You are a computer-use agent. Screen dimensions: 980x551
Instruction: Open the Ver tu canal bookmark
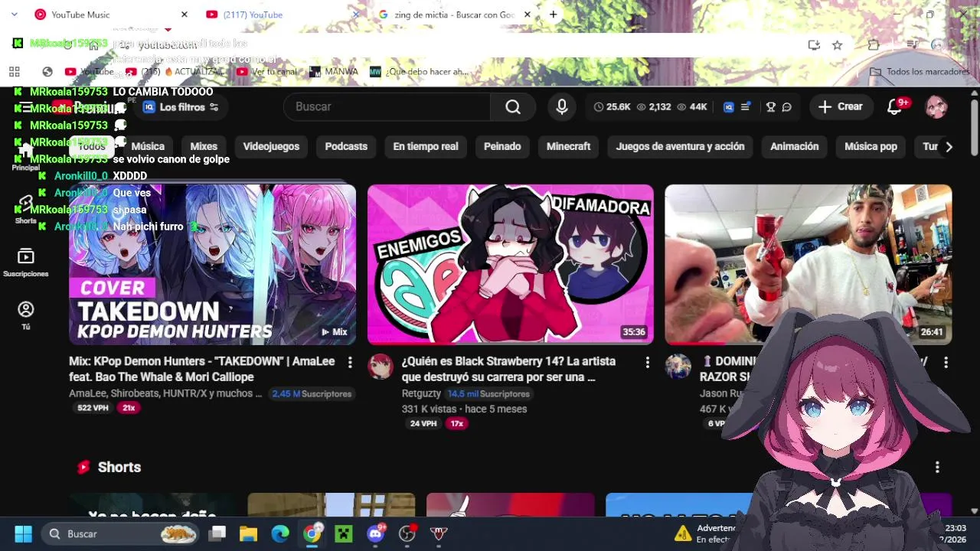[x=266, y=72]
